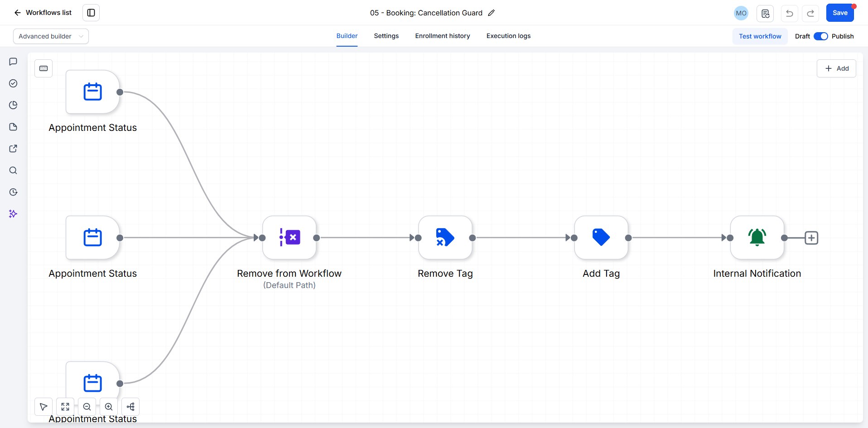This screenshot has width=868, height=428.
Task: Open the version history notes icon
Action: [x=766, y=13]
